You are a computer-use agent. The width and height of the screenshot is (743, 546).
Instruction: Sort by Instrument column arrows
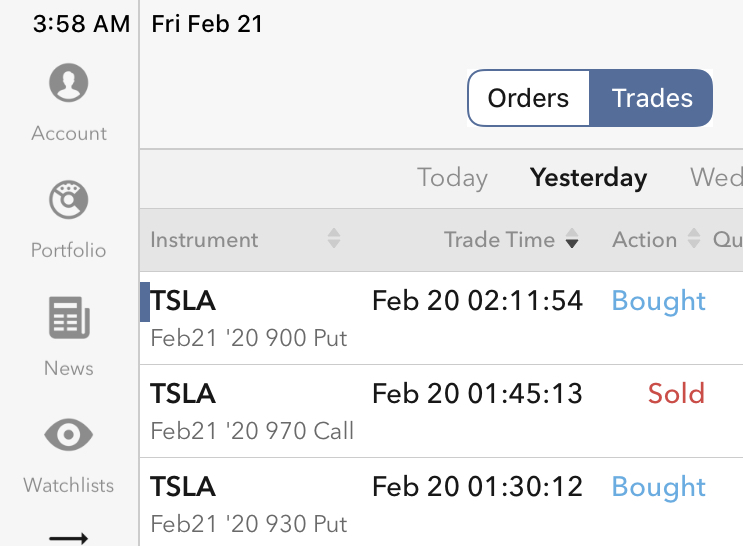(x=334, y=239)
